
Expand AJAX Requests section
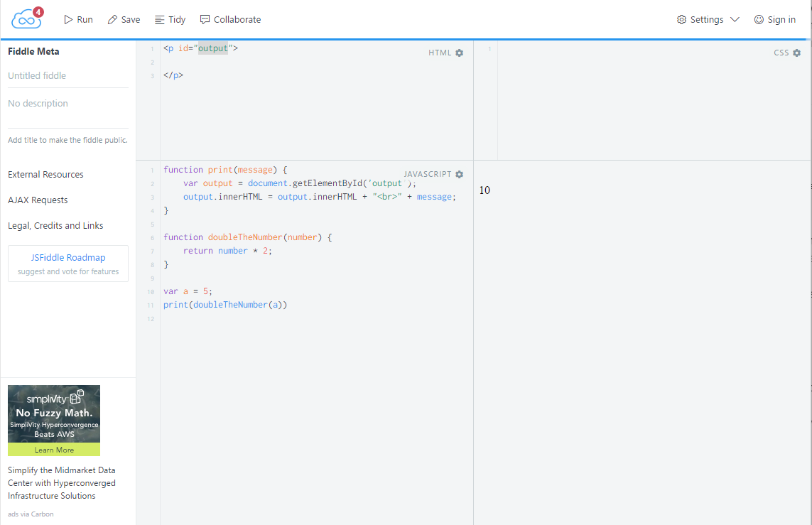38,200
